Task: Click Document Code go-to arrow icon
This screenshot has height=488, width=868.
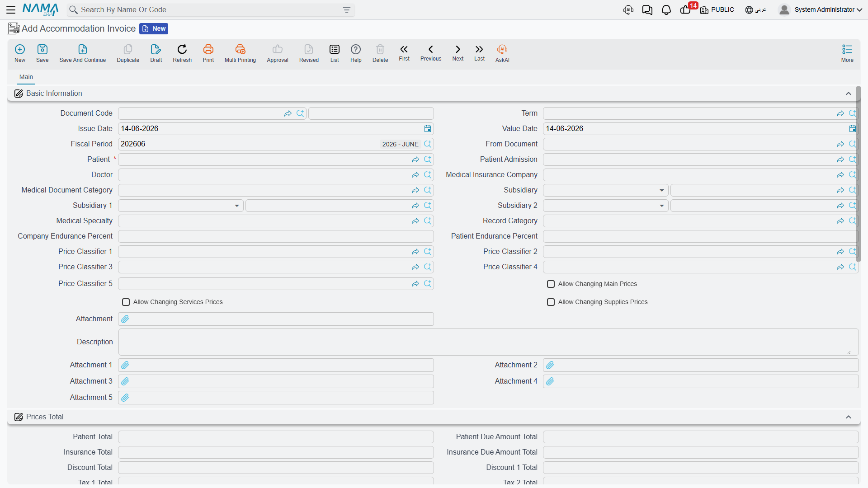Action: 288,113
